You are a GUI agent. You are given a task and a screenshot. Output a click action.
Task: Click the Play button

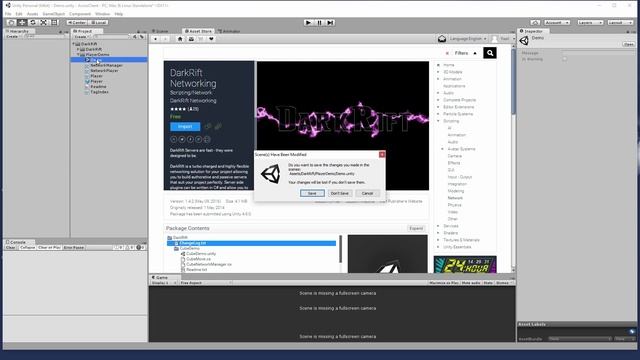point(309,22)
